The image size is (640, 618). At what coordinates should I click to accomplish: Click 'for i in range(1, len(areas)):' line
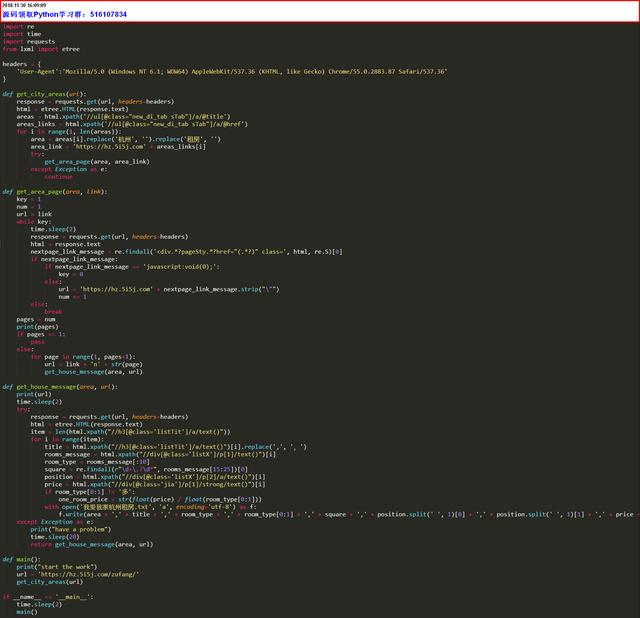[69, 131]
